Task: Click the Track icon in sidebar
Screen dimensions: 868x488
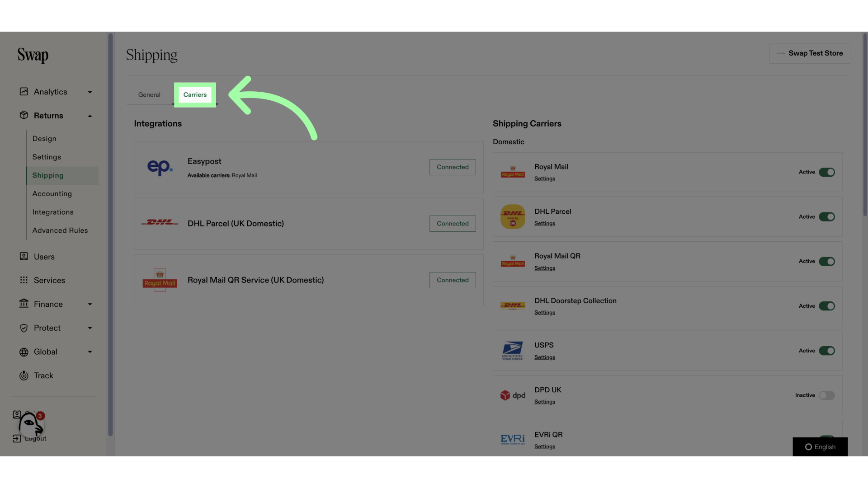Action: (23, 376)
